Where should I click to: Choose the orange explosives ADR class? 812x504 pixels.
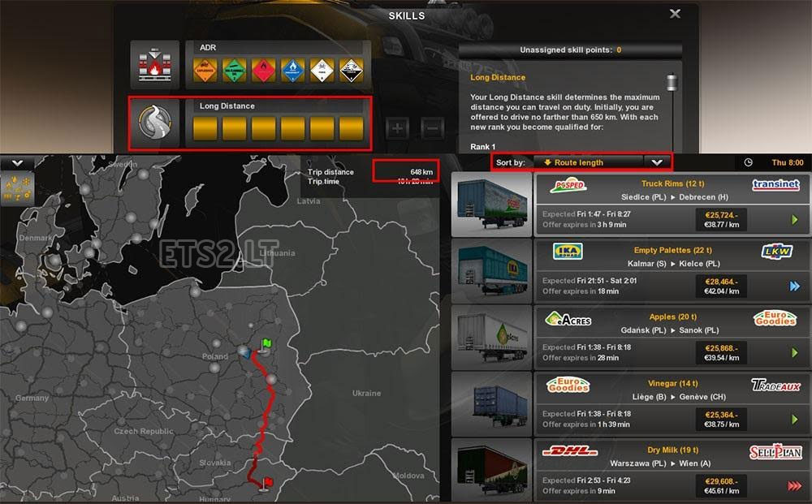205,70
